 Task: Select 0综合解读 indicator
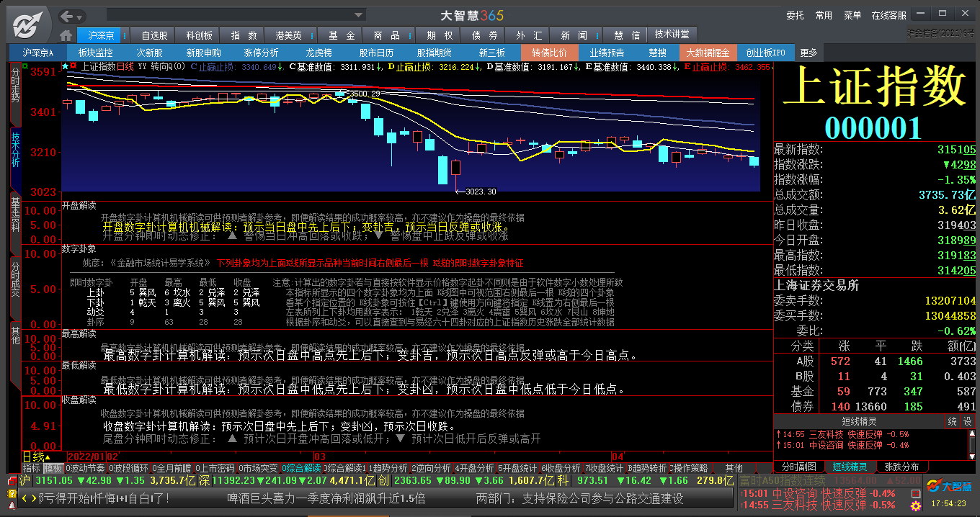coord(301,468)
